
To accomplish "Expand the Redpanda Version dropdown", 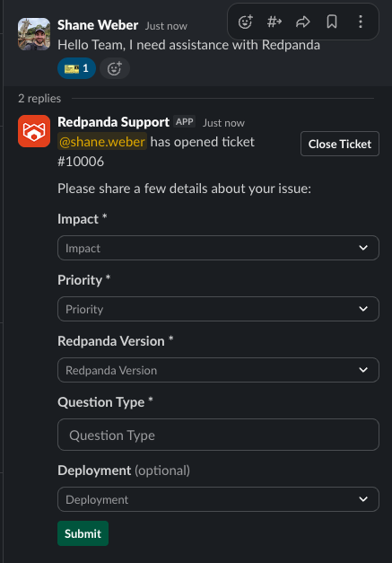I will [x=218, y=370].
